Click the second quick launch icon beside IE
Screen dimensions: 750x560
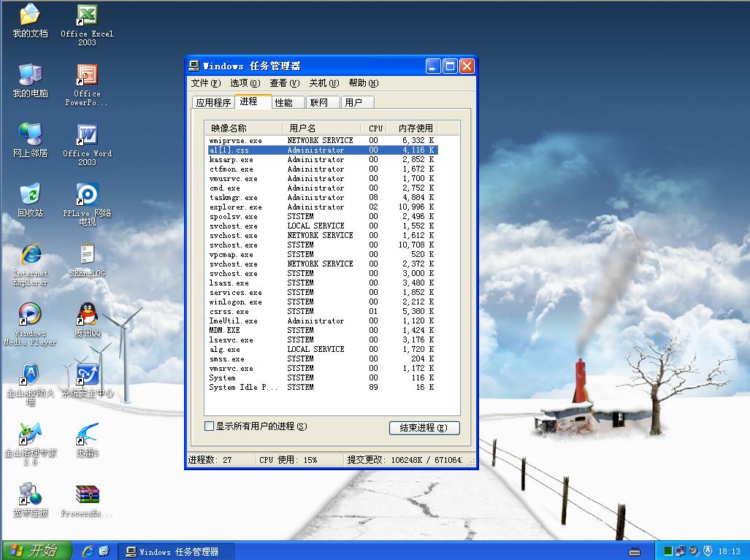point(104,551)
